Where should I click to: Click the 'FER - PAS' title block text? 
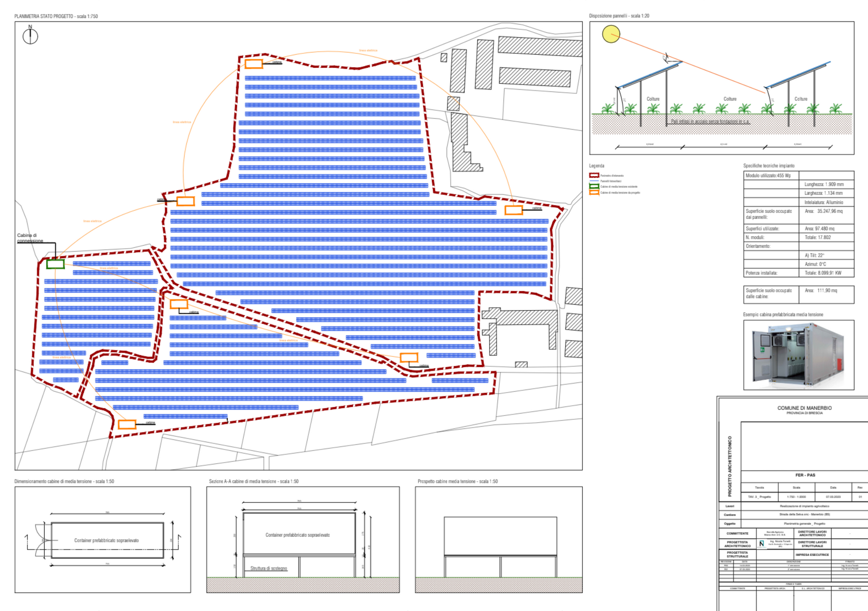(x=805, y=475)
